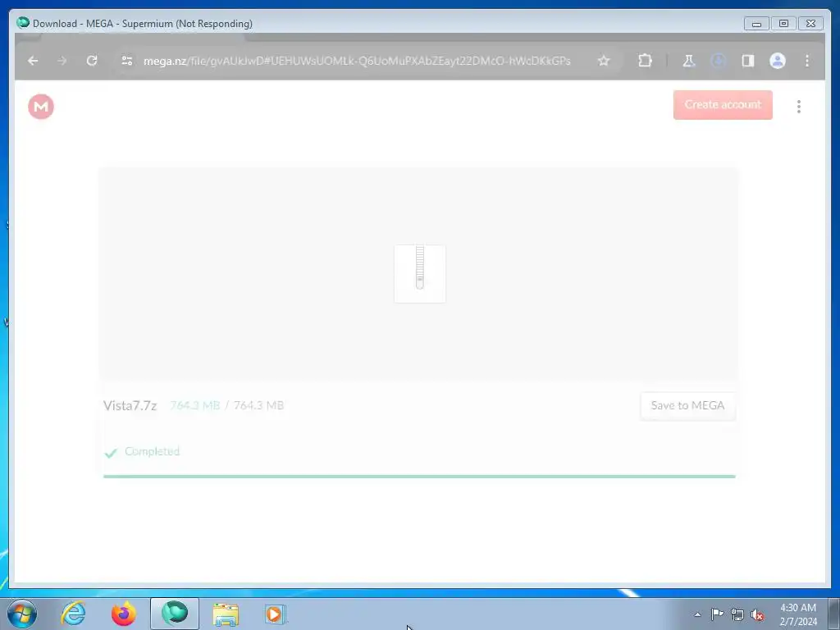
Task: Minimize the Supermium window
Action: [x=756, y=24]
